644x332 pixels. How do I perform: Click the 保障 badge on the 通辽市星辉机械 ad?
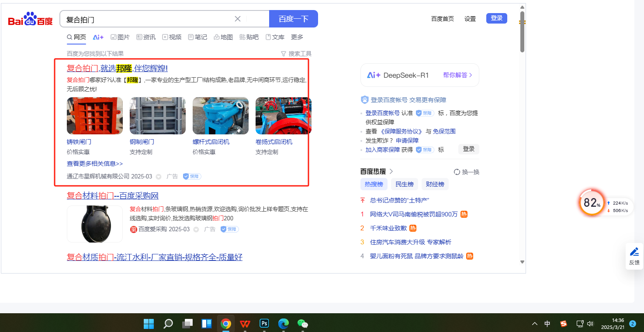click(192, 176)
